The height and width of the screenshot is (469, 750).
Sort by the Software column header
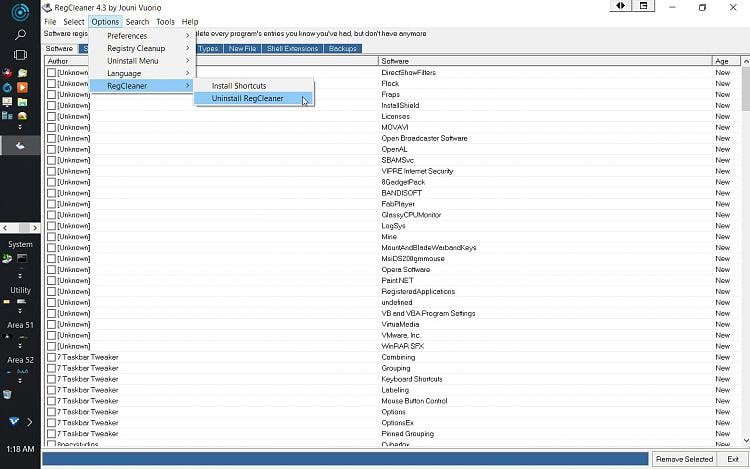(545, 61)
